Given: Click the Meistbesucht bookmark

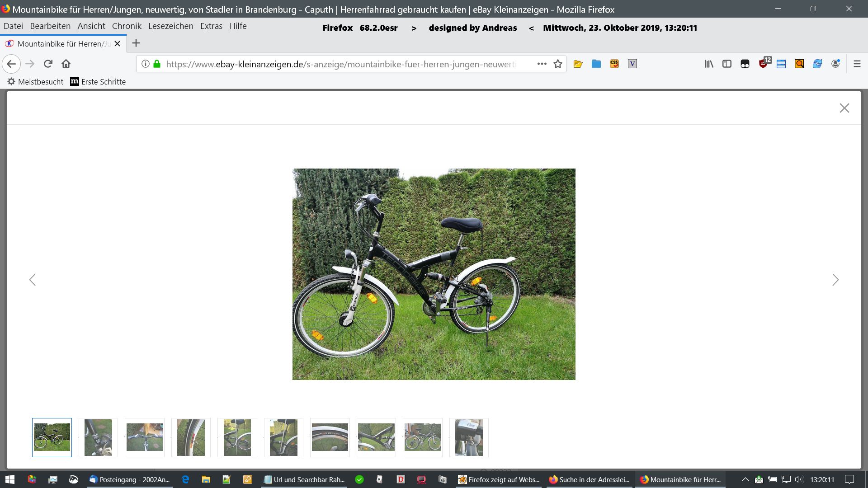Looking at the screenshot, I should tap(35, 82).
